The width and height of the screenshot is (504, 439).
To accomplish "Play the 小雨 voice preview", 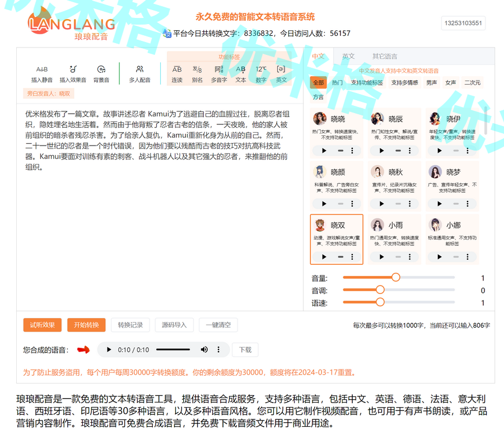I will point(382,257).
